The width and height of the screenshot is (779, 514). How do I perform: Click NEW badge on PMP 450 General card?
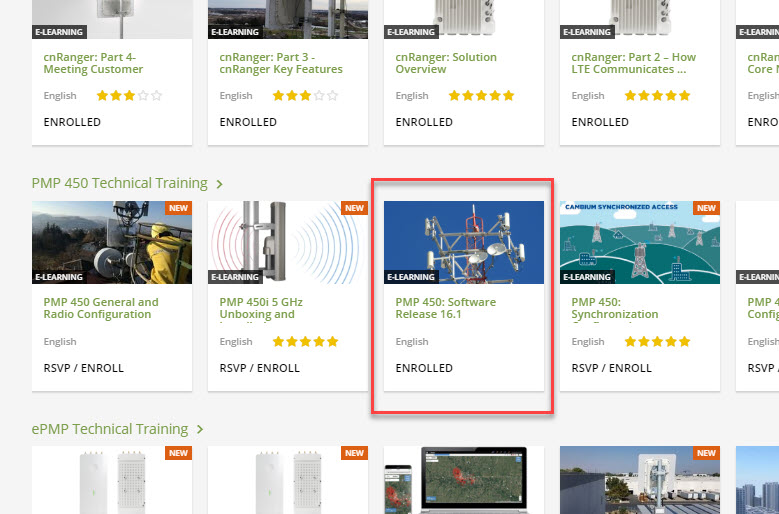click(178, 208)
